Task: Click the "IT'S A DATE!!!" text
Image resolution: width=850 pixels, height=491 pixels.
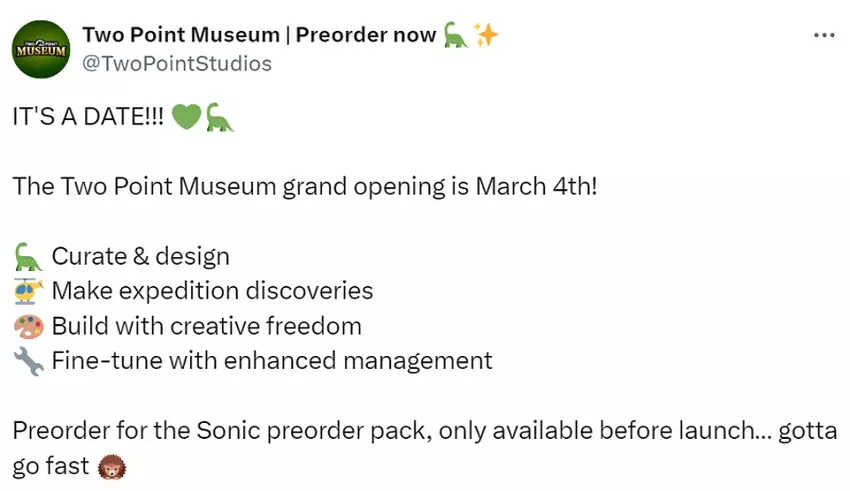Action: coord(88,117)
